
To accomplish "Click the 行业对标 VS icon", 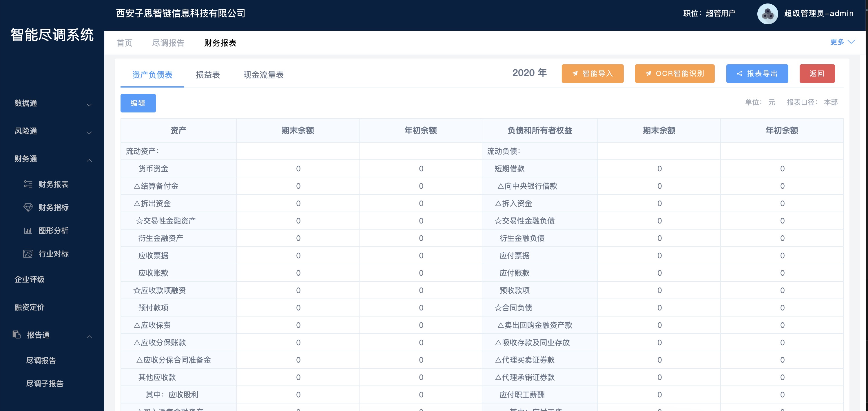I will click(28, 254).
